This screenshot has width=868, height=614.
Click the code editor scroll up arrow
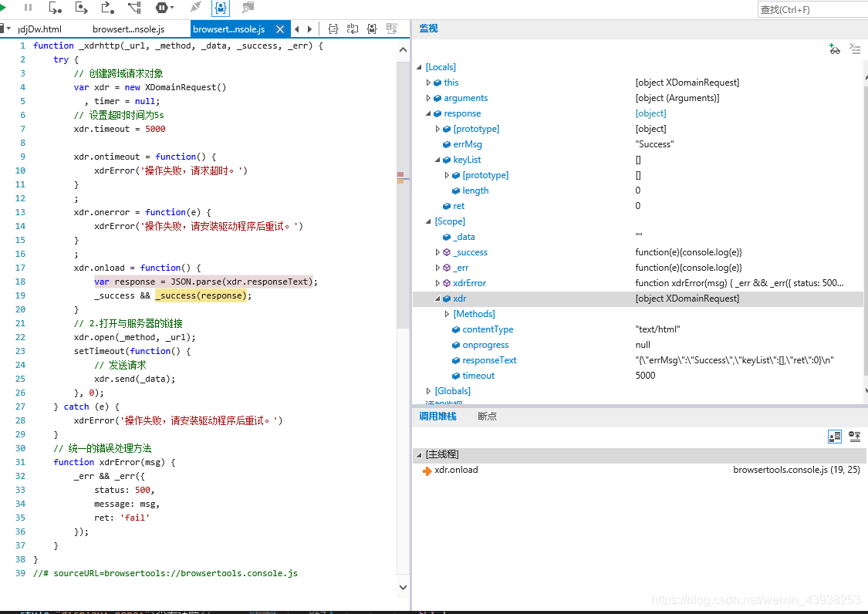403,50
